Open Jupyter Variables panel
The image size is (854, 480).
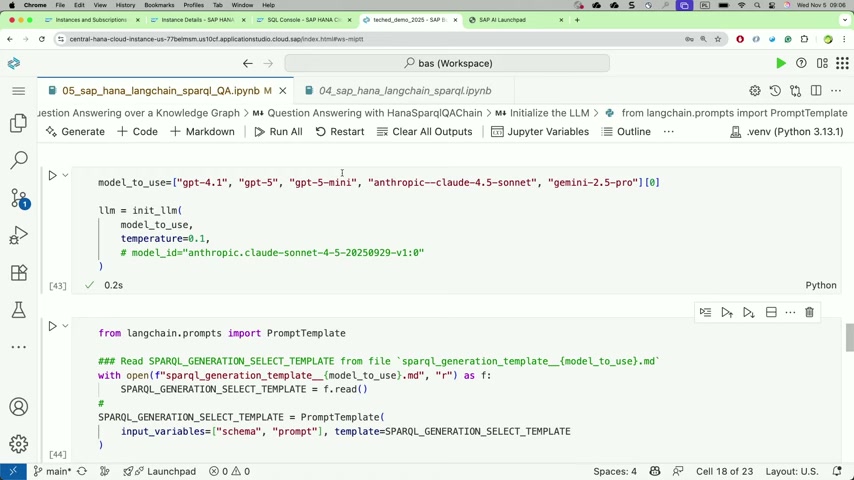pyautogui.click(x=540, y=131)
